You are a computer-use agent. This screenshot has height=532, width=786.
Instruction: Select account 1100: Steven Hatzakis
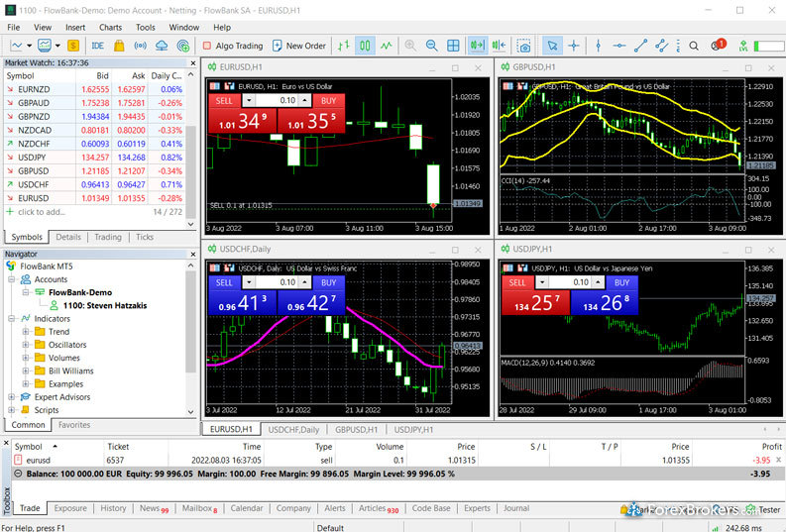click(105, 305)
